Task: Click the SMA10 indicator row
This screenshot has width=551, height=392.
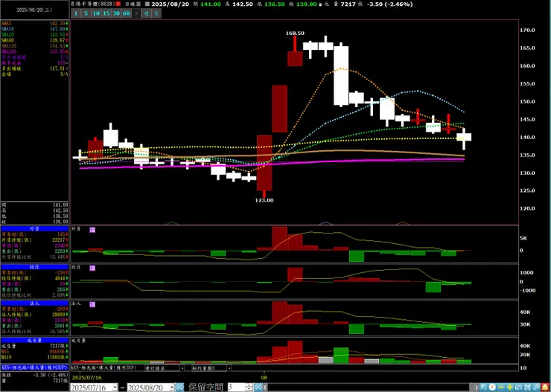Action: click(34, 29)
